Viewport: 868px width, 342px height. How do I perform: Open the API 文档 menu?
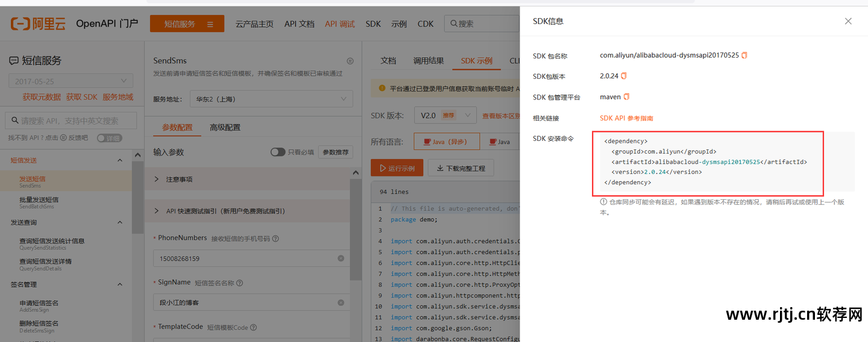[300, 24]
